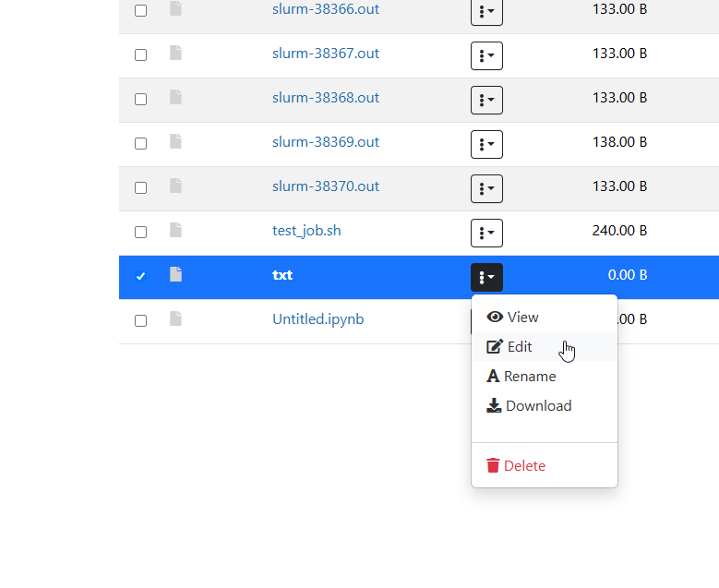This screenshot has height=588, width=719.
Task: Click the file icon beside txt
Action: (175, 274)
